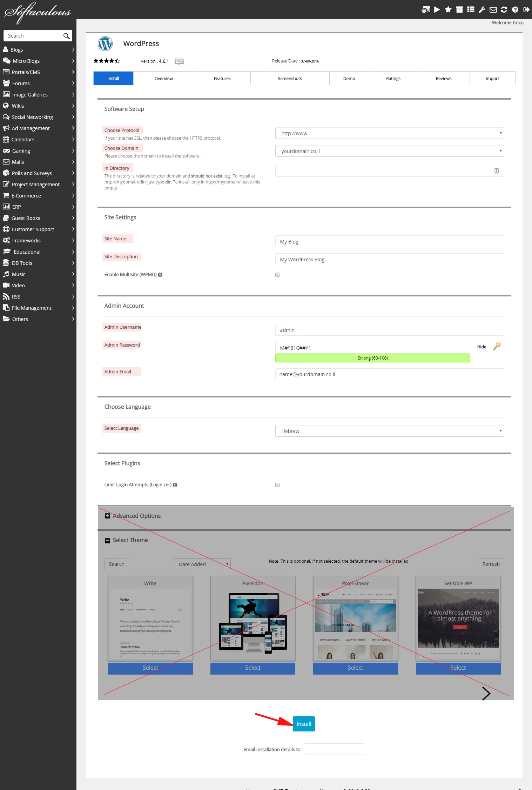
Task: Click the WordPress logo icon
Action: click(105, 44)
